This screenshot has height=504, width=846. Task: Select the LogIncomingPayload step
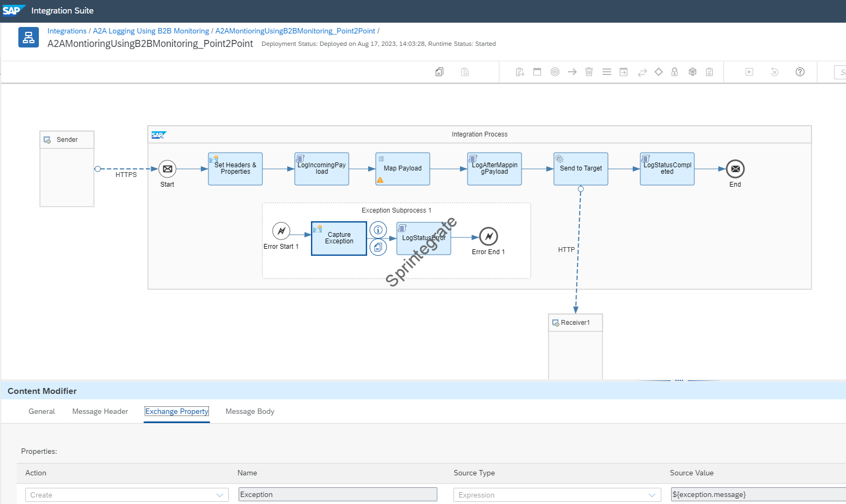[322, 169]
